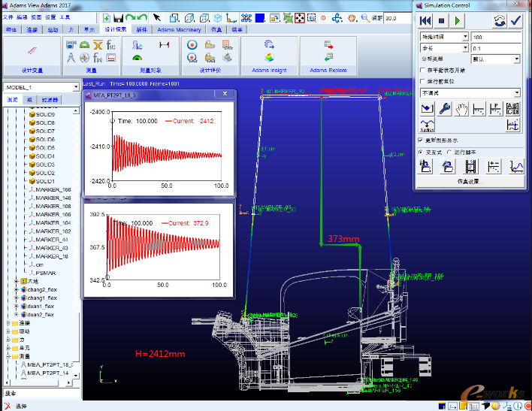Click the save simulation results icon
532x411 pixels.
[x=425, y=166]
